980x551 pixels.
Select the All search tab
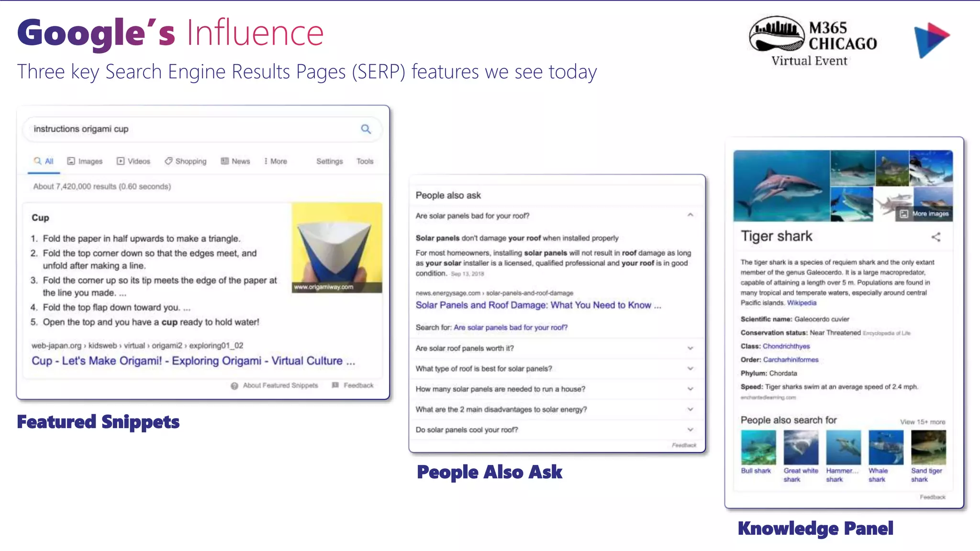point(44,161)
